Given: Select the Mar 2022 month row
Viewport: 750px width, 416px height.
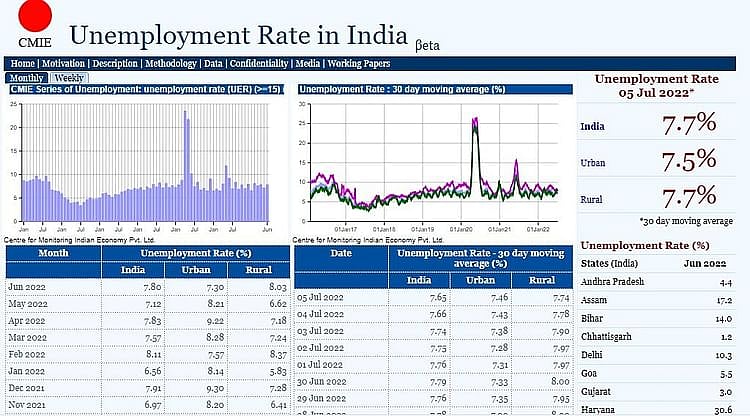Looking at the screenshot, I should pos(148,338).
